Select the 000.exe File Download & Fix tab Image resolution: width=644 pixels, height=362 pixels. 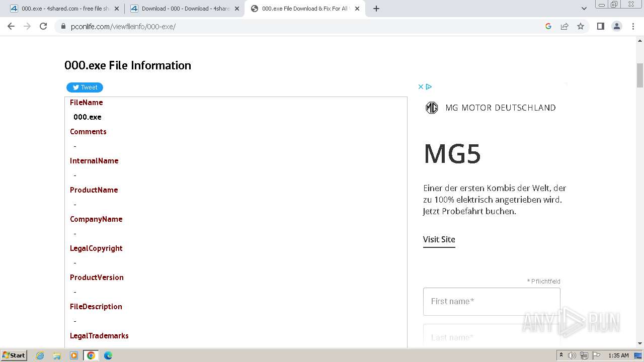click(305, 9)
